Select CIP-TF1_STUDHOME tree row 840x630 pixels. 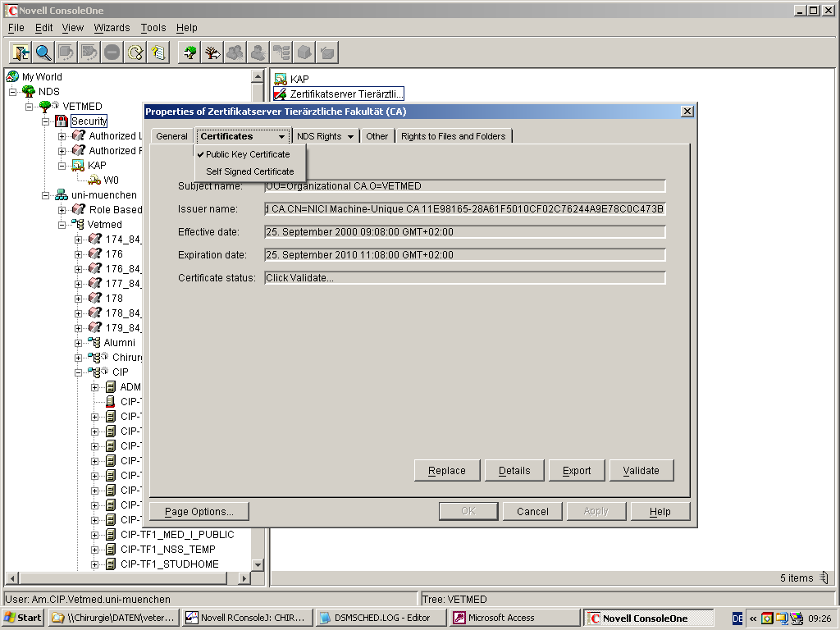click(169, 564)
